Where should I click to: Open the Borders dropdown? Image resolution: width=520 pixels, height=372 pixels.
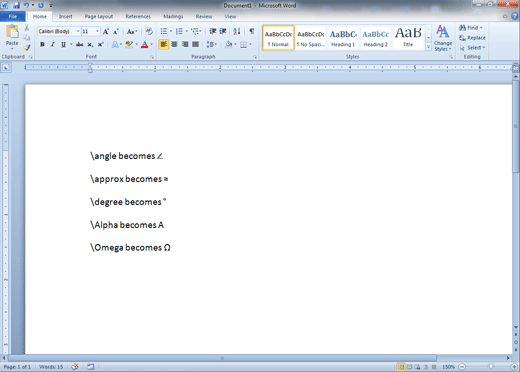(250, 44)
